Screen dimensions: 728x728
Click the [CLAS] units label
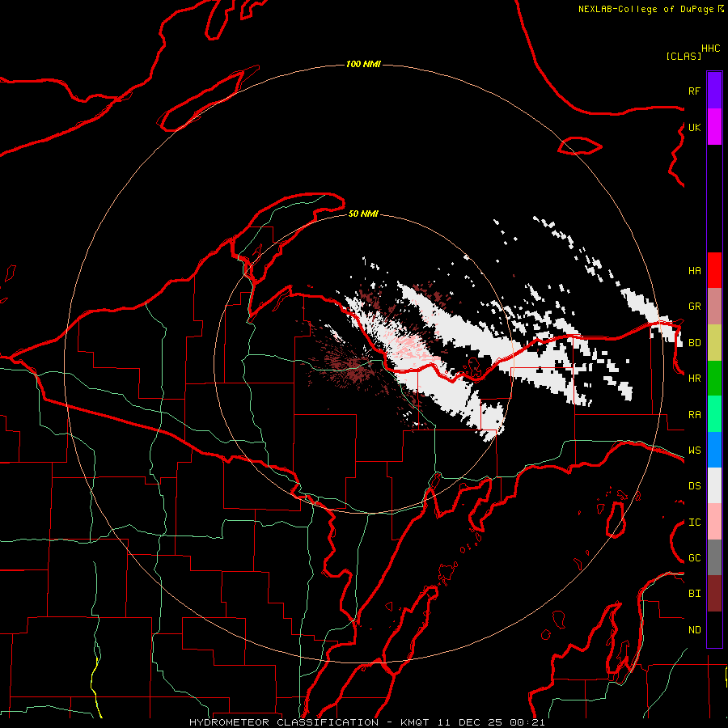click(684, 56)
